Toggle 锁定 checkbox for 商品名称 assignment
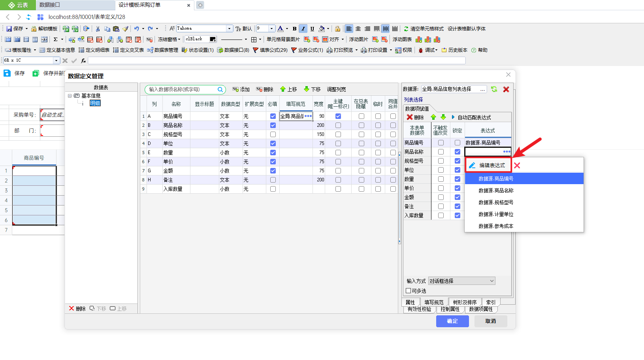This screenshot has width=644, height=360. click(458, 152)
